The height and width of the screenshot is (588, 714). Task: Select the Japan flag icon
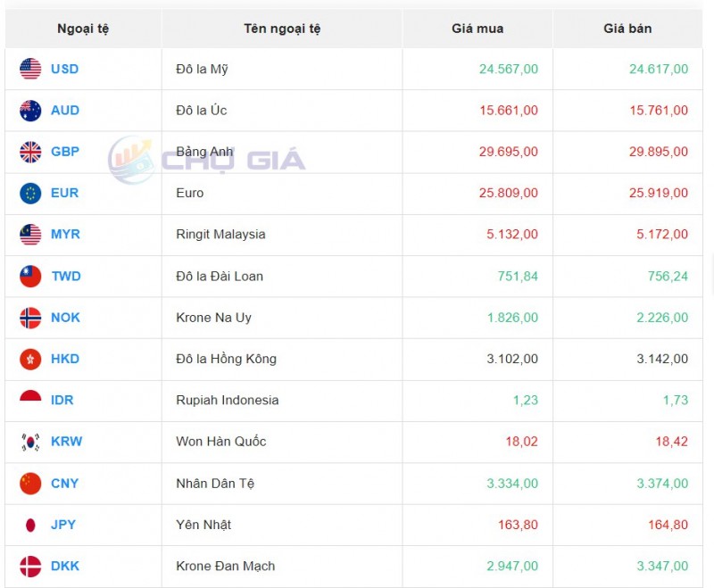[x=30, y=525]
